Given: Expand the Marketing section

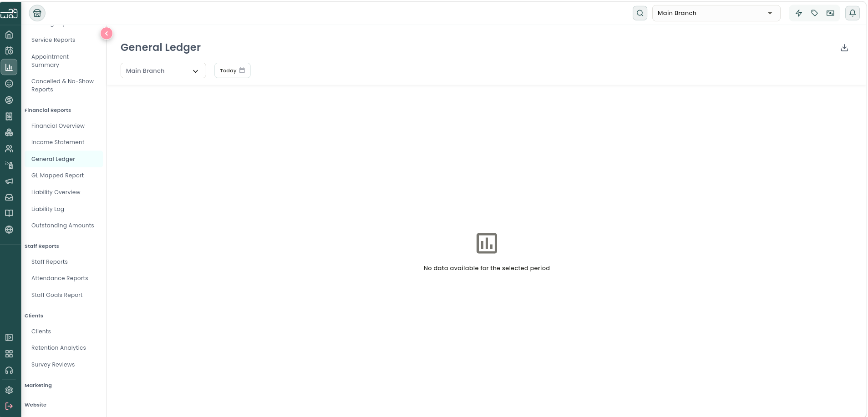Looking at the screenshot, I should (38, 385).
